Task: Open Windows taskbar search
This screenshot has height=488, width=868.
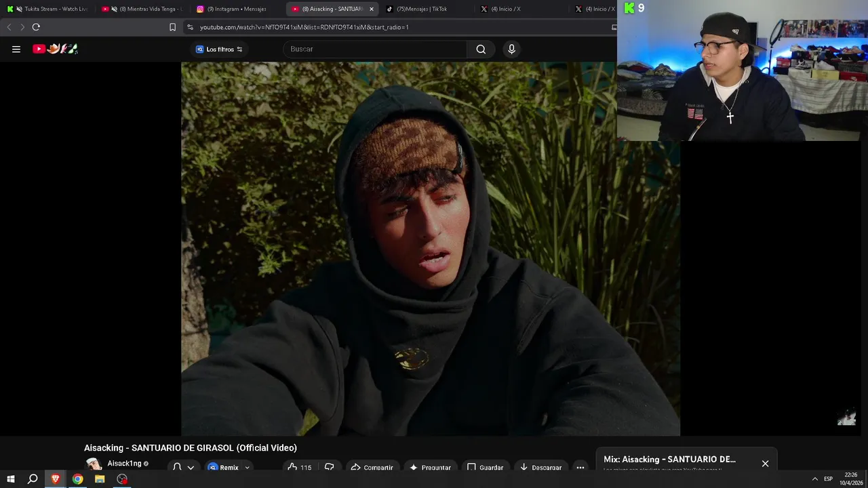Action: tap(33, 479)
